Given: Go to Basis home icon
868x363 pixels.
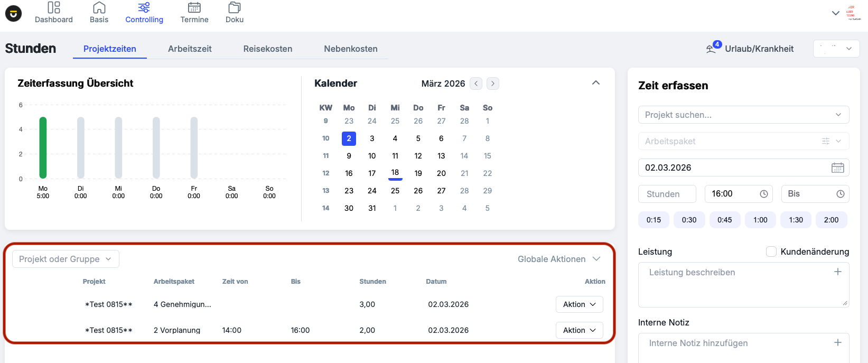Looking at the screenshot, I should click(x=99, y=8).
